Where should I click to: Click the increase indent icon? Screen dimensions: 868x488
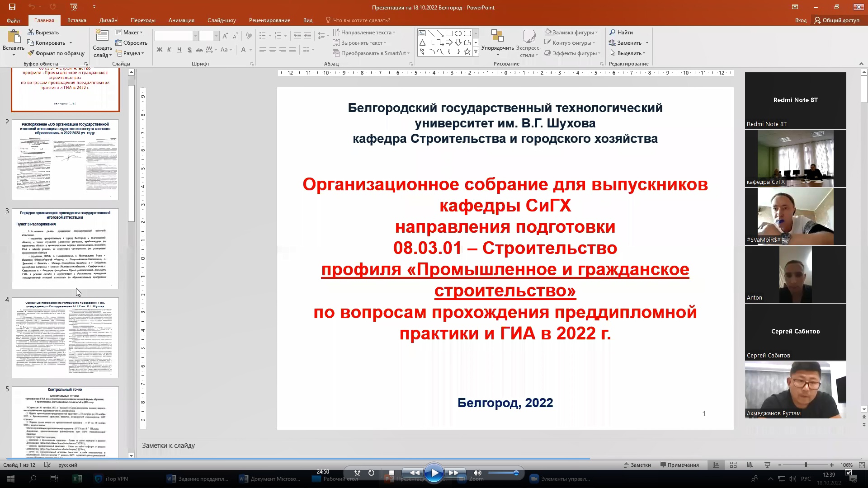pos(307,36)
